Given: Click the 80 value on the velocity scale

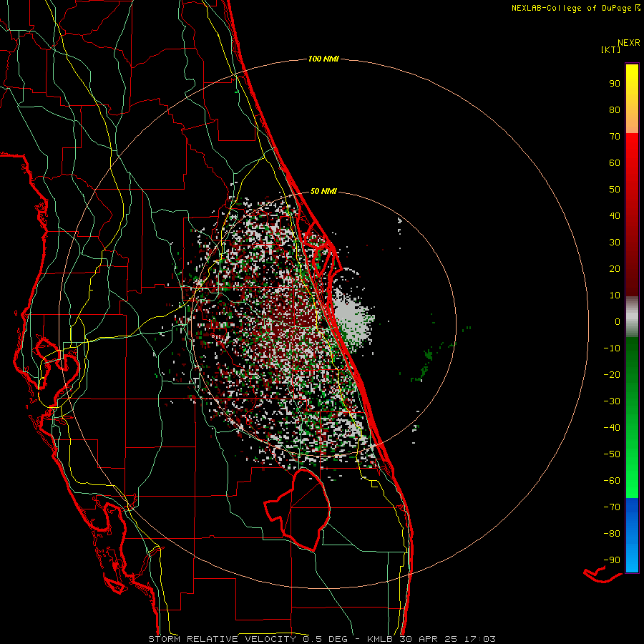Looking at the screenshot, I should click(615, 110).
